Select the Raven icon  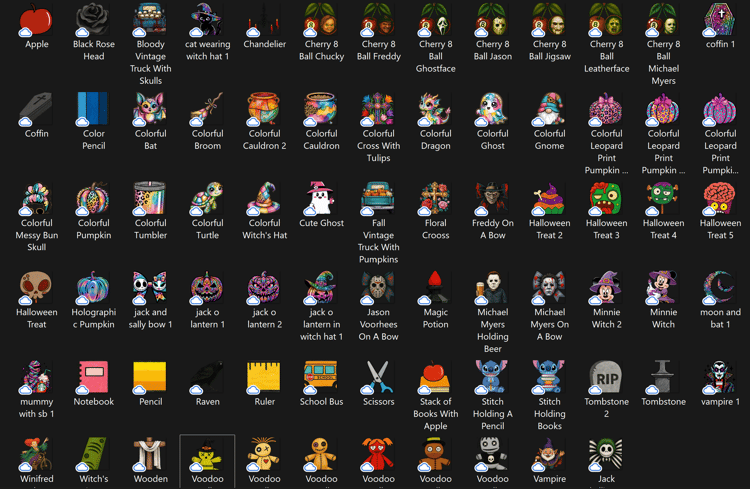(x=207, y=378)
